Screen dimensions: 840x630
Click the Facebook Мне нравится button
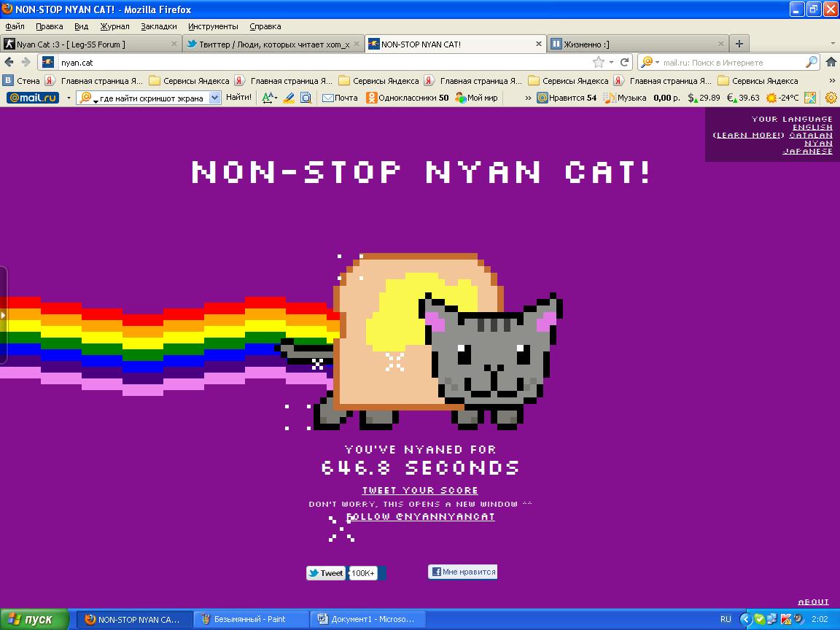coord(463,572)
